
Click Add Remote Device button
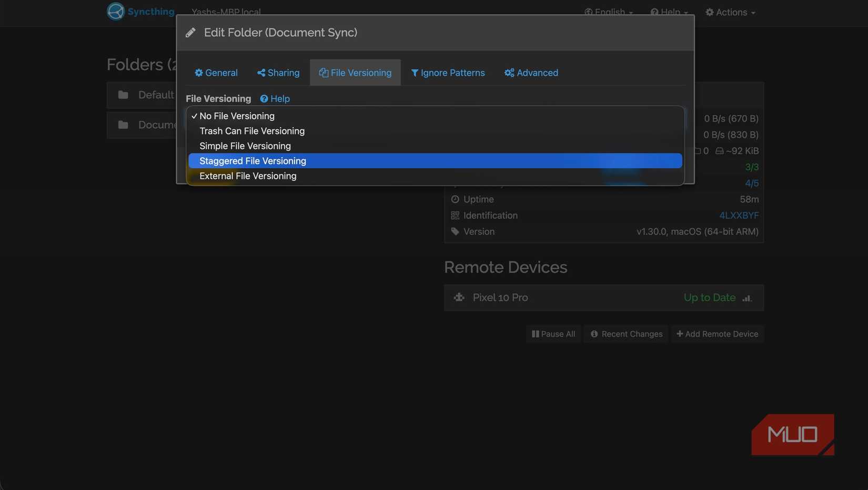click(717, 334)
